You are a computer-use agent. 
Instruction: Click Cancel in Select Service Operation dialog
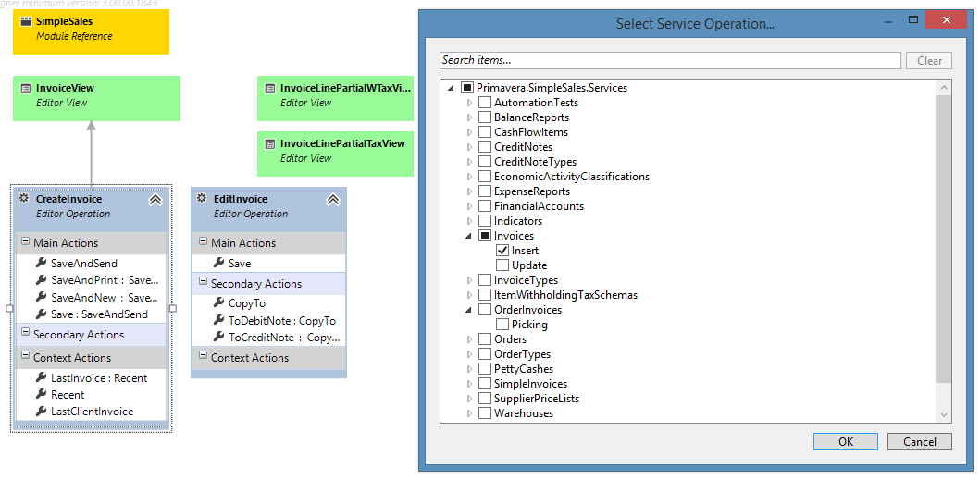[919, 441]
